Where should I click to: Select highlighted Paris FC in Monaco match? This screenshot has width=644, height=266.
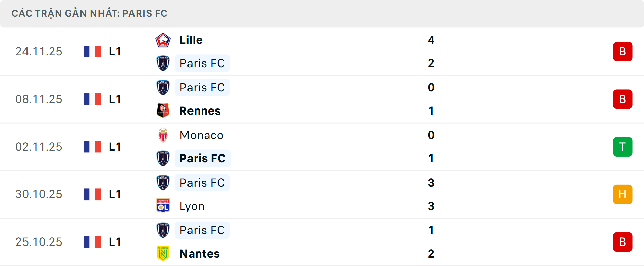pos(203,158)
